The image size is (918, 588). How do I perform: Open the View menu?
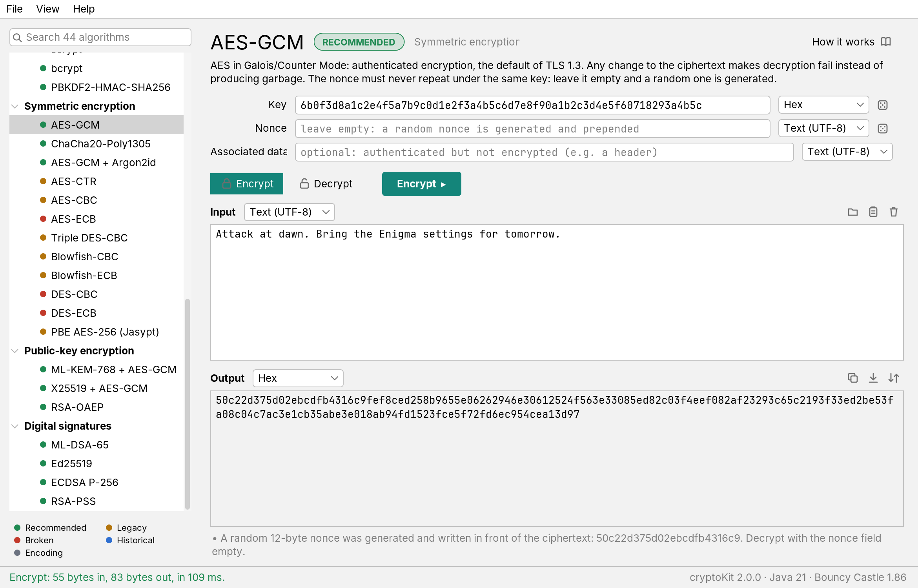(x=47, y=9)
